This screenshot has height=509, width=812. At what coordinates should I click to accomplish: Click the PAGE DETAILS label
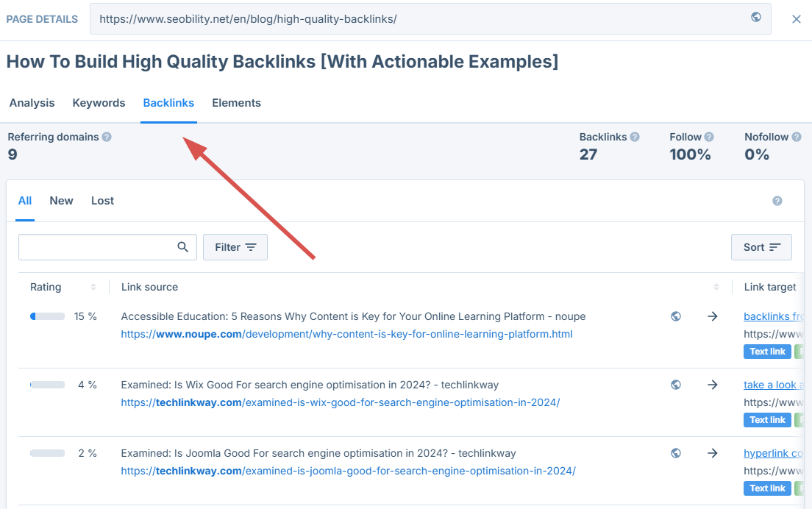click(42, 19)
